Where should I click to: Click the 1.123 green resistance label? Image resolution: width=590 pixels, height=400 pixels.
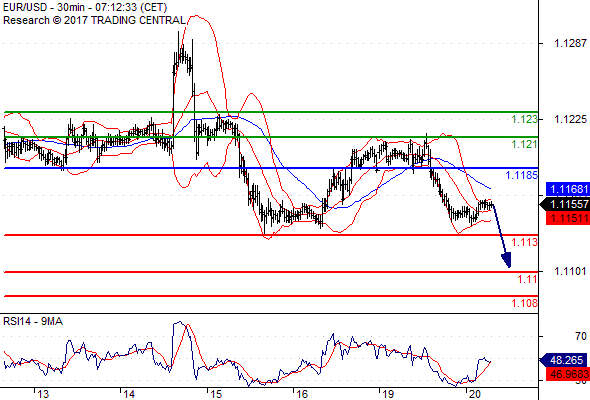click(525, 119)
